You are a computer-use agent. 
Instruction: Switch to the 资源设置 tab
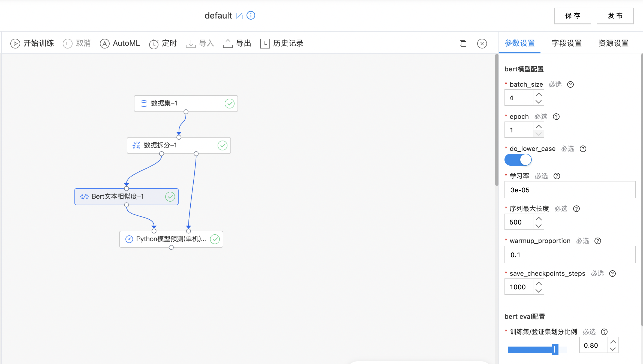[x=613, y=43]
